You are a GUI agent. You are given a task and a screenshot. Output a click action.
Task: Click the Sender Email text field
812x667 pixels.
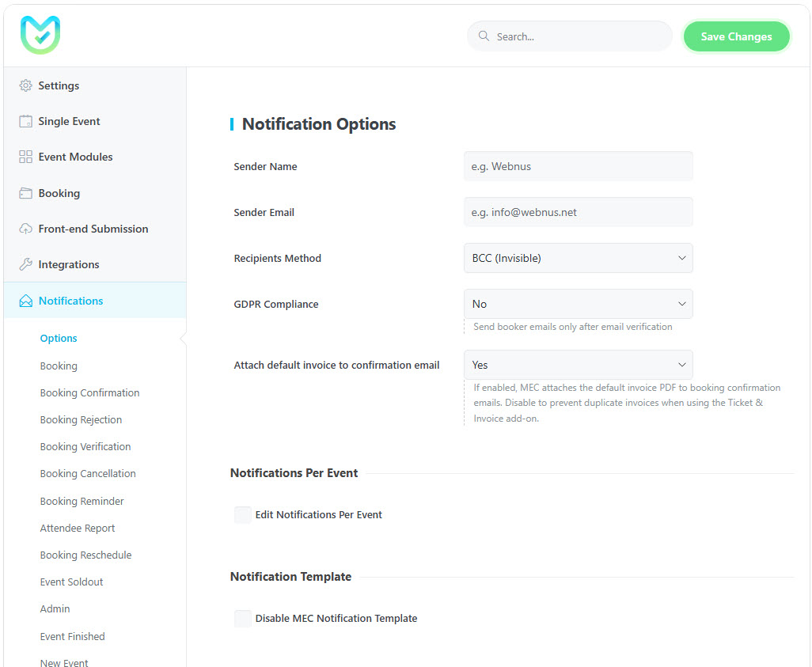point(578,212)
